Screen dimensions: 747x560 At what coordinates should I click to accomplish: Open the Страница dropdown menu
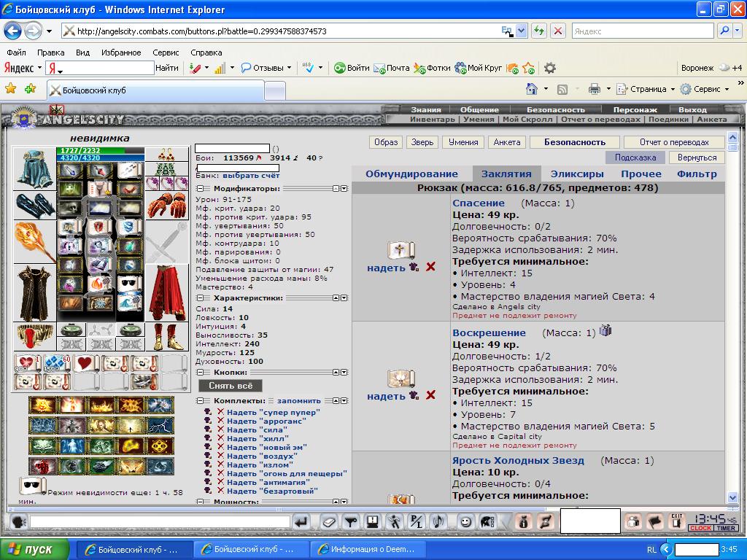point(646,89)
